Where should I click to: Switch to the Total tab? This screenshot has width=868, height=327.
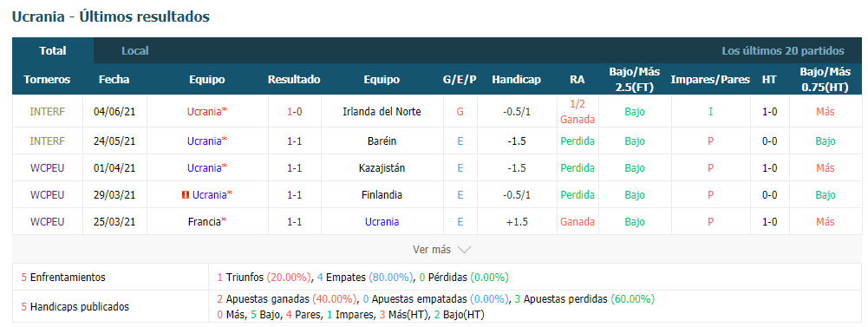point(53,51)
